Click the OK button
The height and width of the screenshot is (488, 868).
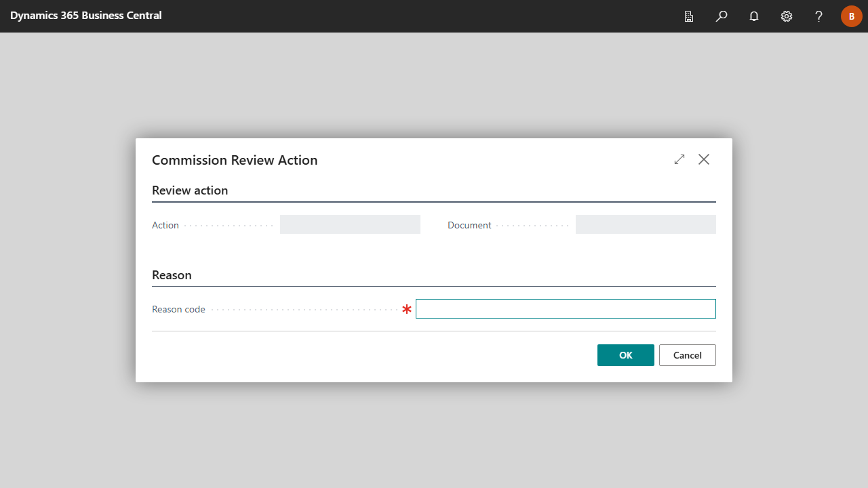point(626,355)
